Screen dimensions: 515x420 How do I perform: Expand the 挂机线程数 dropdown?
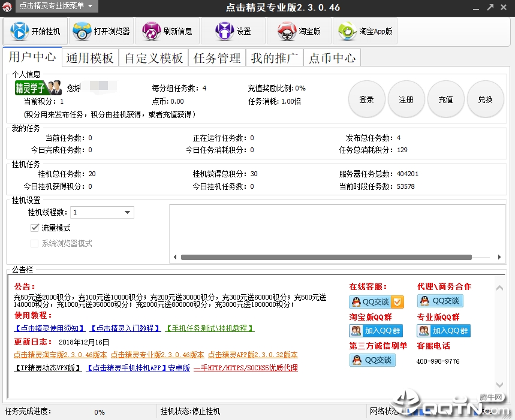(127, 212)
